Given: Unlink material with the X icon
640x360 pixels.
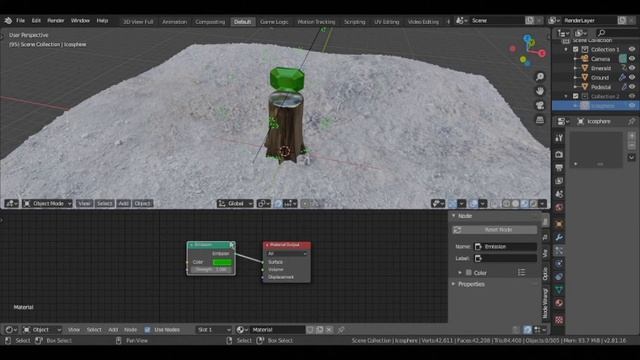Looking at the screenshot, I should click(x=329, y=329).
